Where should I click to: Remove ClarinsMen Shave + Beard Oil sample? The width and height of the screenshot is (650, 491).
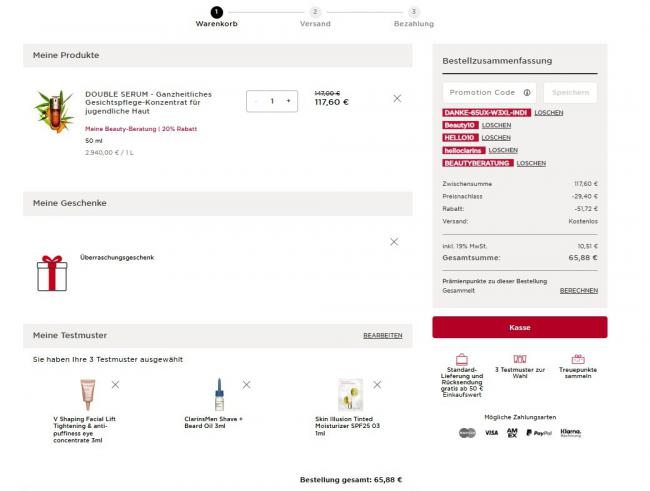point(246,384)
